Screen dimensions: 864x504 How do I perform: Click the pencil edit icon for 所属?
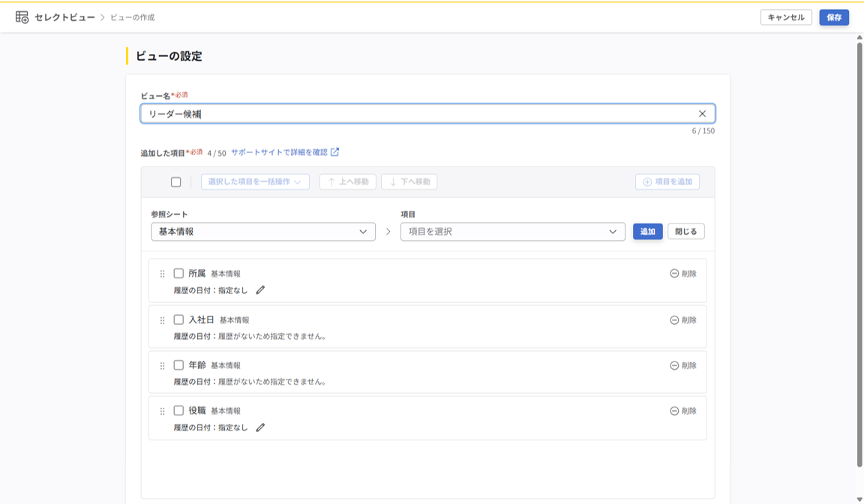click(x=261, y=289)
